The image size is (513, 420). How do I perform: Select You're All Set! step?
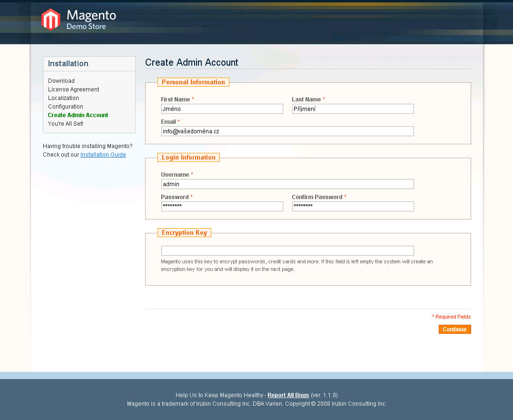(66, 124)
